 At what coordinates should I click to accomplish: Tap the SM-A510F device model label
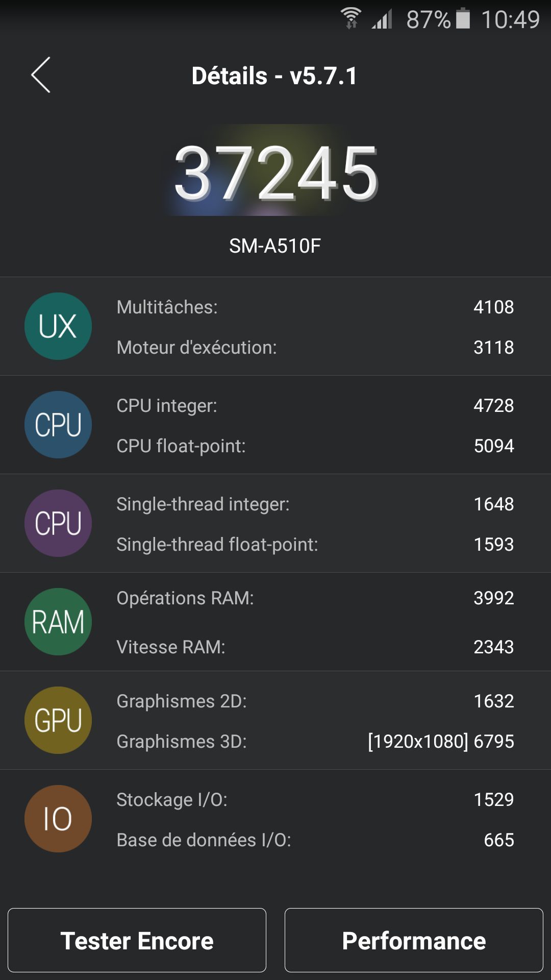point(275,246)
